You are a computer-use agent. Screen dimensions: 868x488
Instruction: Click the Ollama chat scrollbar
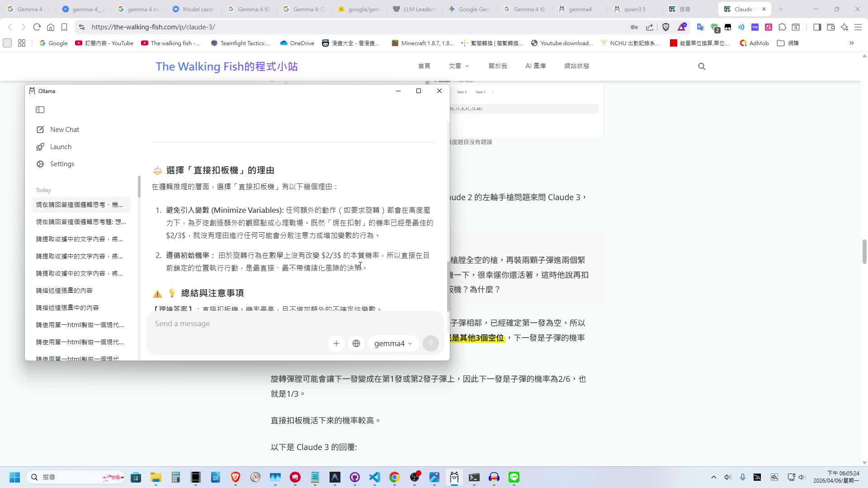[x=448, y=286]
